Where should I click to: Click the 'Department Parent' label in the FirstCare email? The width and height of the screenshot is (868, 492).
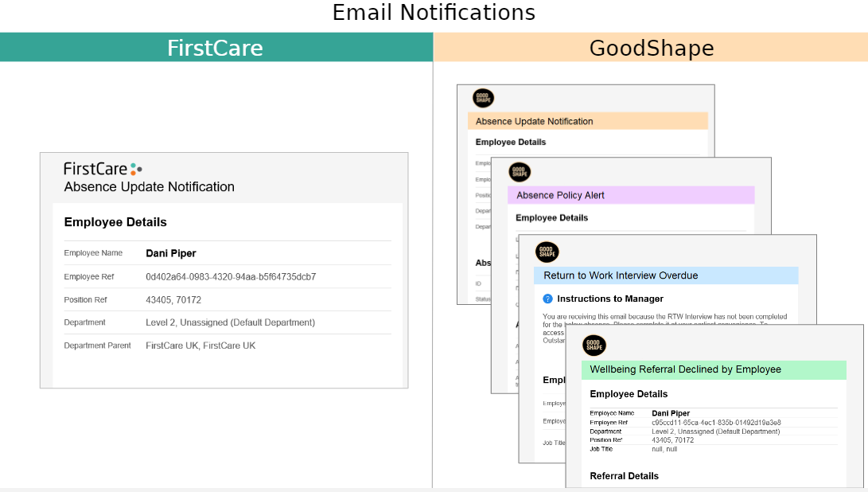97,346
